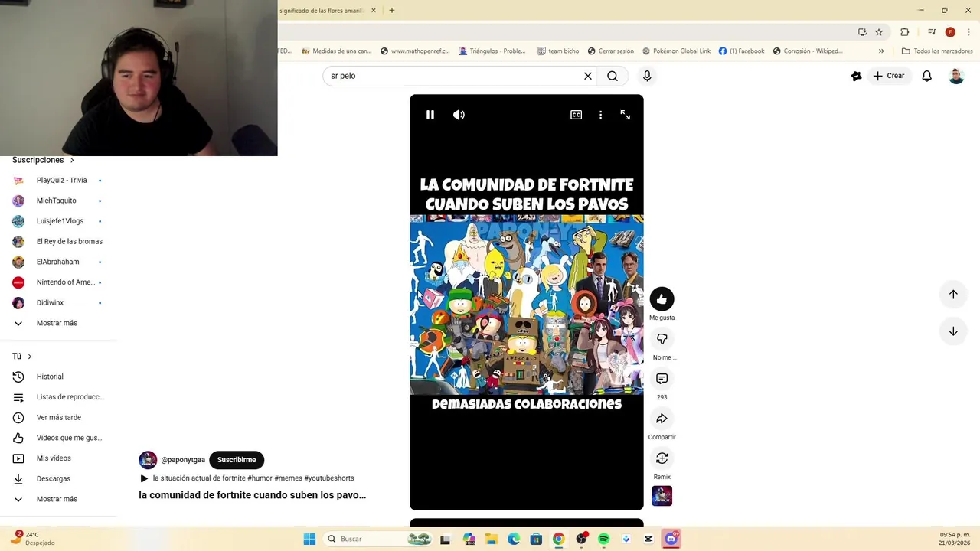Open the Chrome profile avatar 'E'

tap(950, 32)
